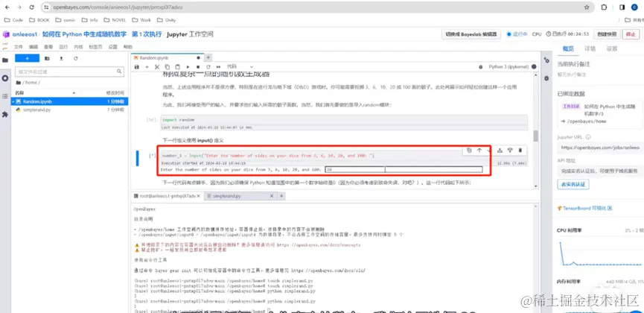Open the 标签页 menu
The image size is (644, 313).
coord(96,47)
